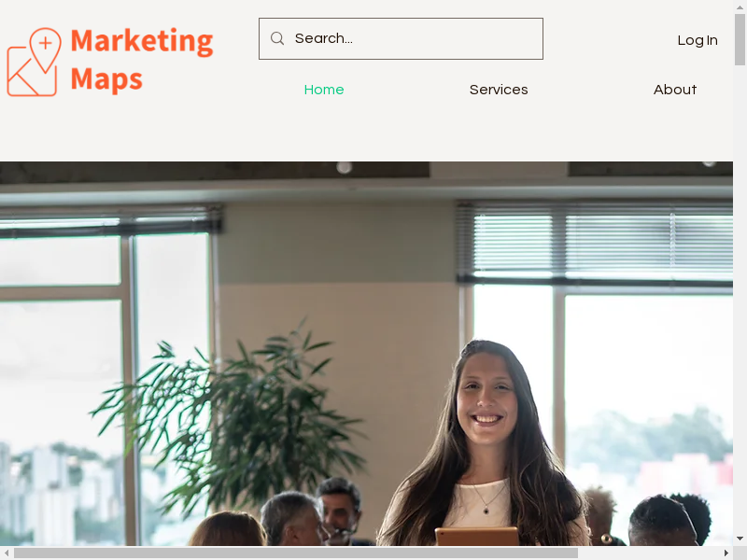Screen dimensions: 747x560
Task: Click the horizontal scrollbar right arrow
Action: tap(726, 553)
